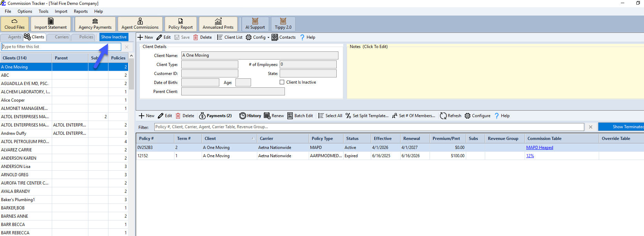Image resolution: width=644 pixels, height=236 pixels.
Task: Select client Andrew Duffy
Action: [64, 133]
